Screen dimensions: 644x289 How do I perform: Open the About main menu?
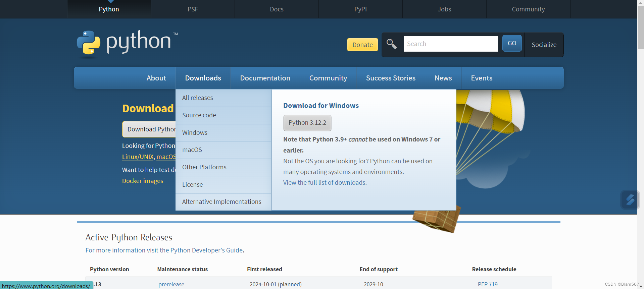[x=156, y=78]
